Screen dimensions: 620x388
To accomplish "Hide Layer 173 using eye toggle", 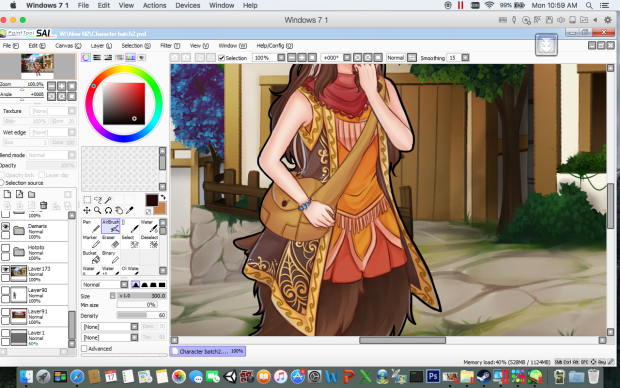I will 6,269.
